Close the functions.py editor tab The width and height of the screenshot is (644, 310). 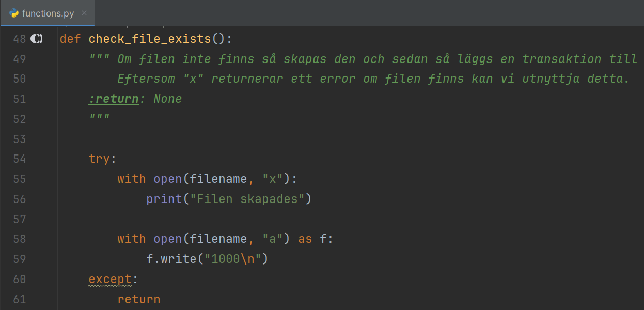pyautogui.click(x=84, y=13)
